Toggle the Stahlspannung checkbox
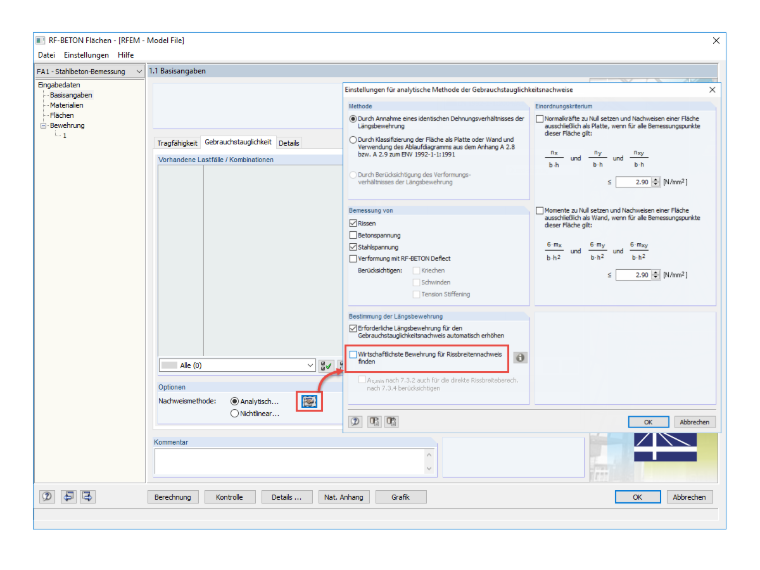Viewport: 760px width, 570px height. point(353,247)
